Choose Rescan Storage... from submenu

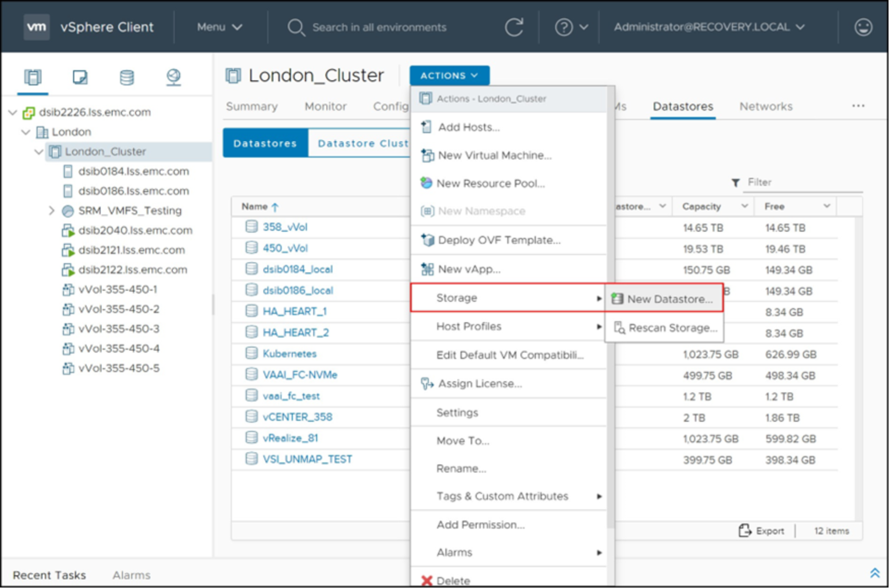[664, 328]
